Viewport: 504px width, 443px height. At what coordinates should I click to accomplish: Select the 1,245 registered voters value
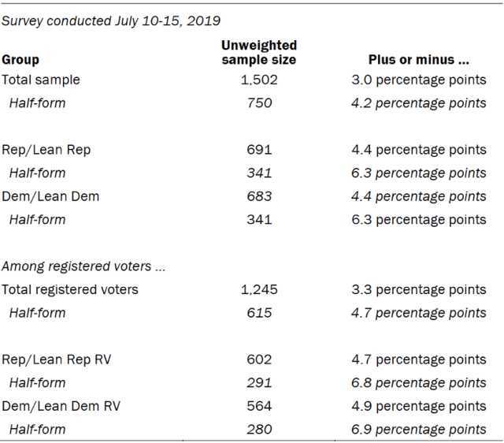coord(259,289)
